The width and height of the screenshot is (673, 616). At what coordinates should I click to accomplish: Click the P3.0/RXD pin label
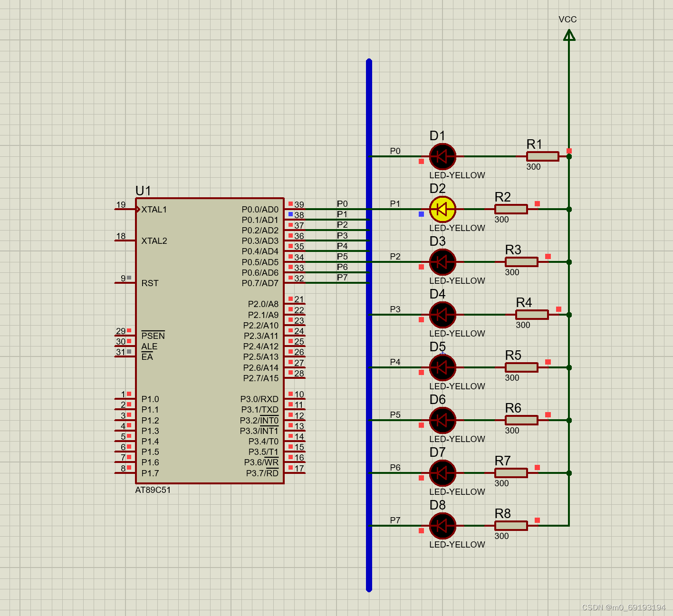pos(260,399)
